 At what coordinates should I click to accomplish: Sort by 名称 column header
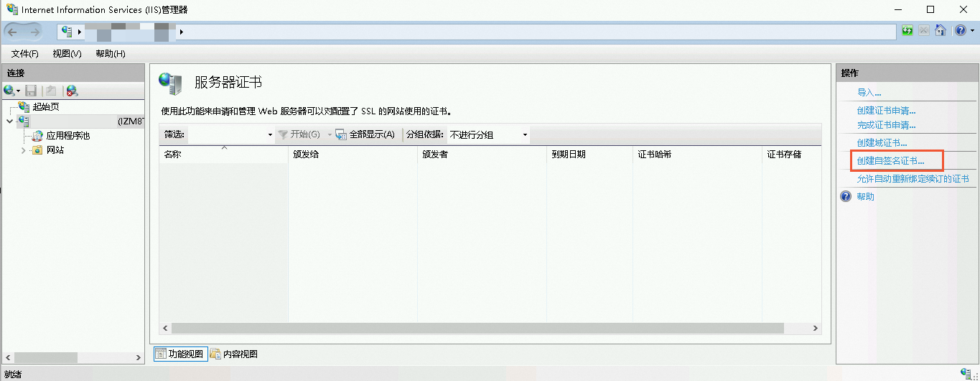click(x=223, y=155)
